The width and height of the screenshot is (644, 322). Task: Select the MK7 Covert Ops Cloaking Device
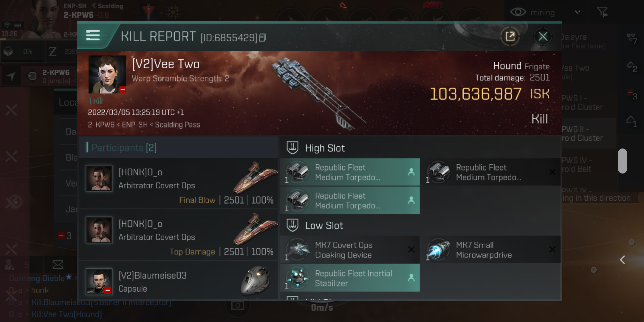(350, 250)
